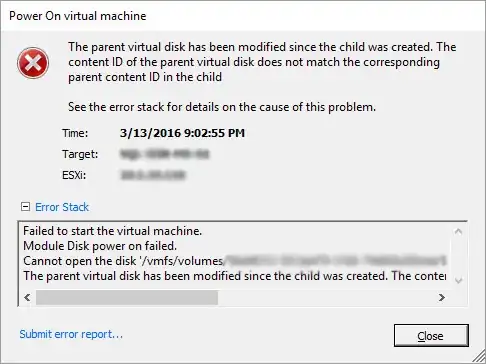Click the window resize grip corner
The image size is (486, 364).
[x=478, y=355]
